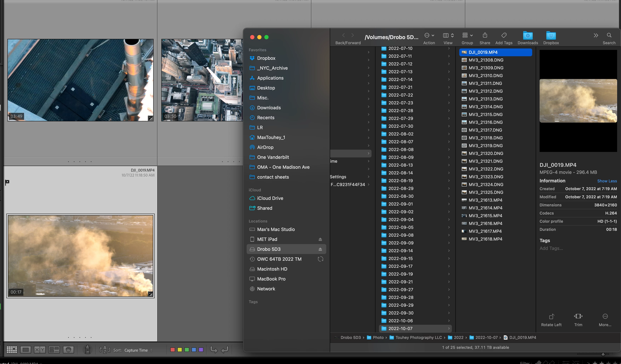Click Show Less link in Information
Image resolution: width=621 pixels, height=364 pixels.
(x=607, y=181)
